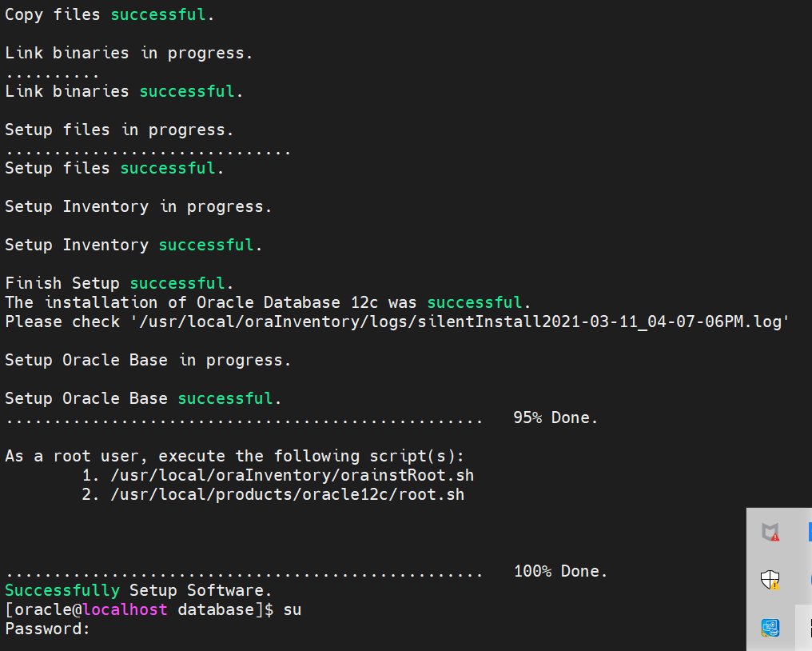Viewport: 812px width, 651px height.
Task: Click the 'Copy files successful.' line
Action: click(109, 14)
